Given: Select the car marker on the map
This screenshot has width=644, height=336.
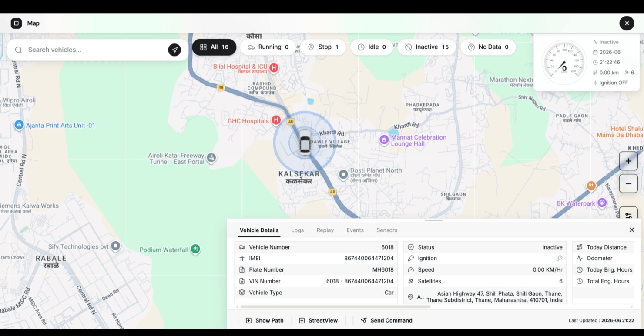Looking at the screenshot, I should point(305,143).
